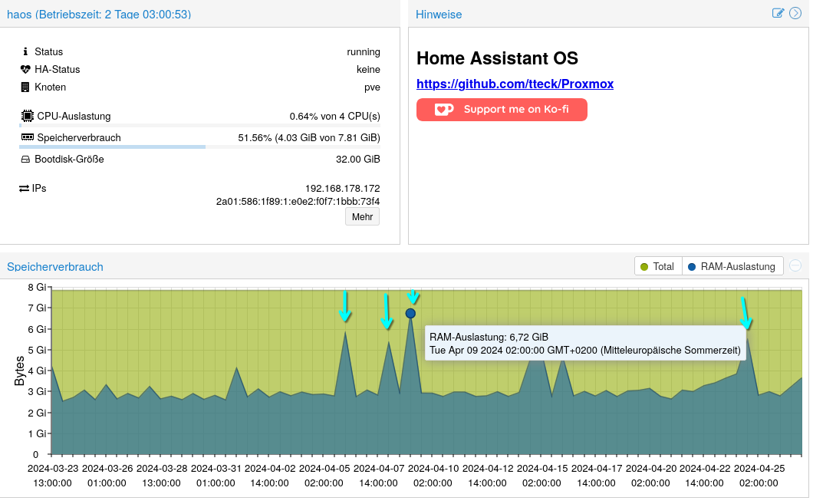Click the 'Bytes' y-axis title

(x=20, y=371)
